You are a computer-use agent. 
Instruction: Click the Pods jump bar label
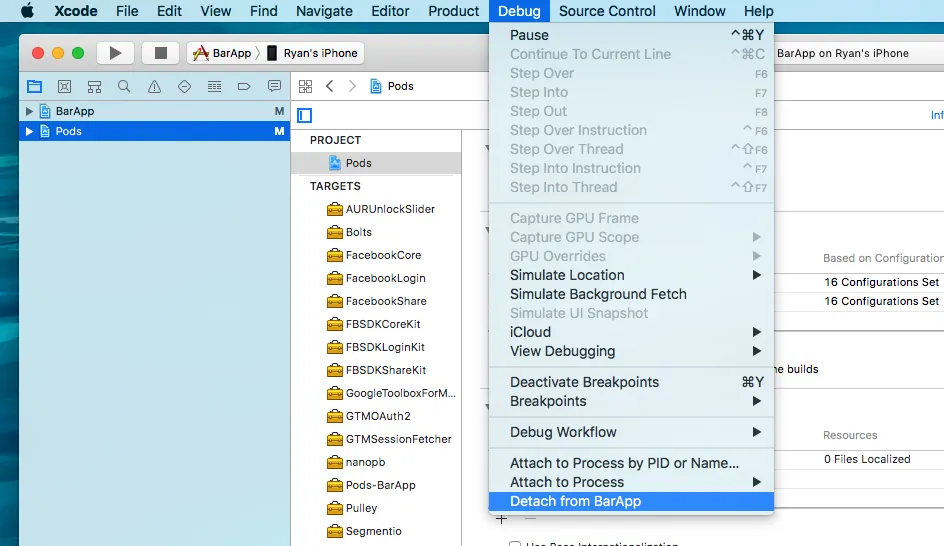[400, 86]
